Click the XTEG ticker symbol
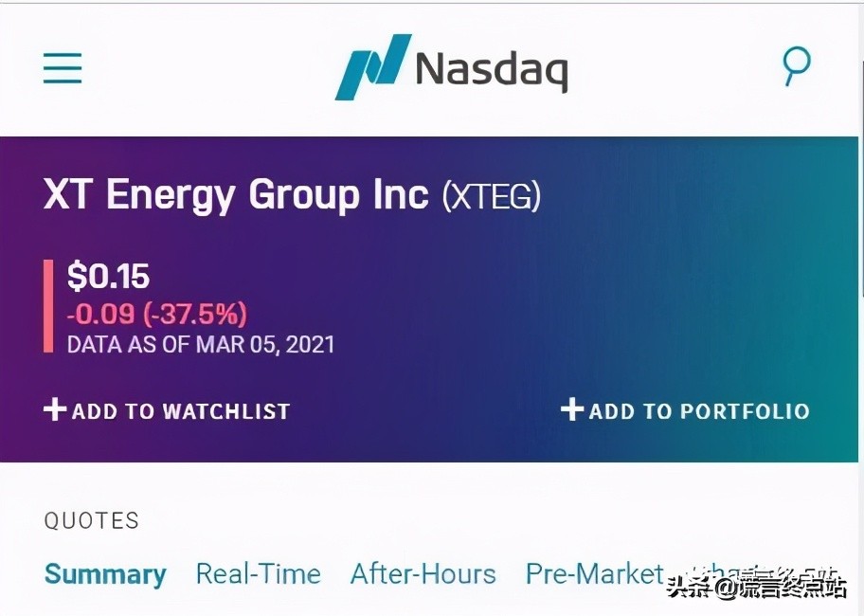Screen dimensions: 864x616 click(492, 197)
